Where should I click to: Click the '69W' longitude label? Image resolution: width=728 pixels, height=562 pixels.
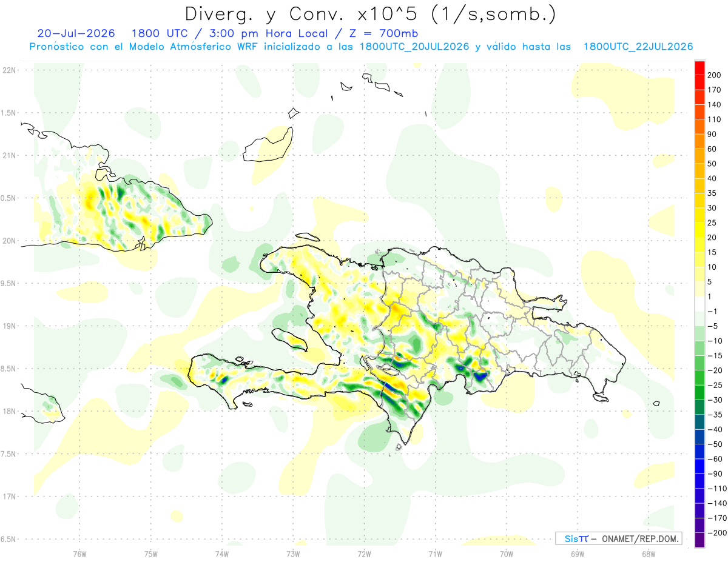[578, 554]
